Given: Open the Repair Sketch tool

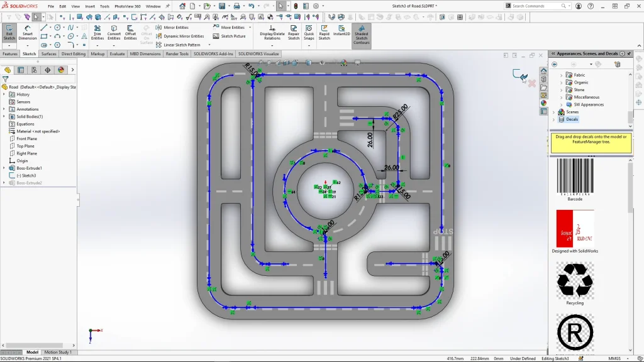Looking at the screenshot, I should [x=294, y=33].
